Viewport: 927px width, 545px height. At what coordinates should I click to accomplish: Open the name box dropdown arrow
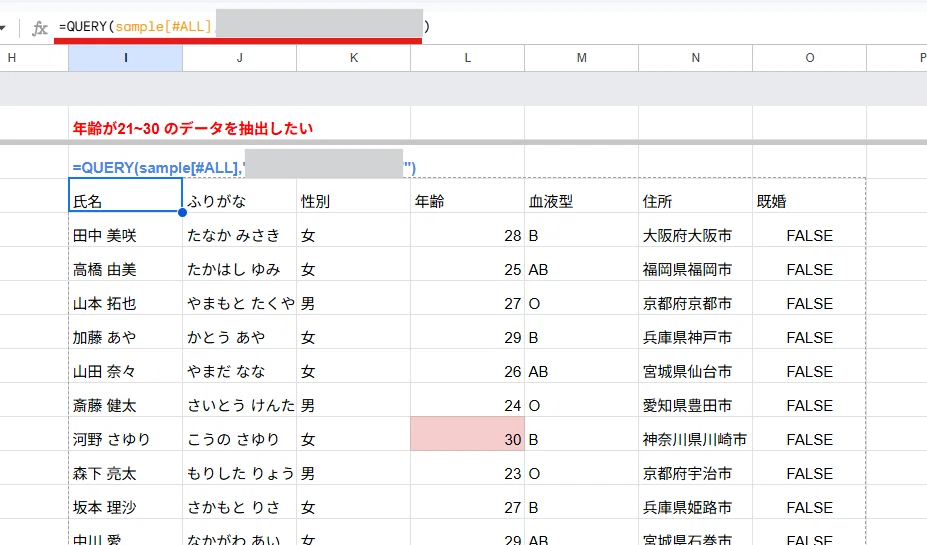coord(2,28)
